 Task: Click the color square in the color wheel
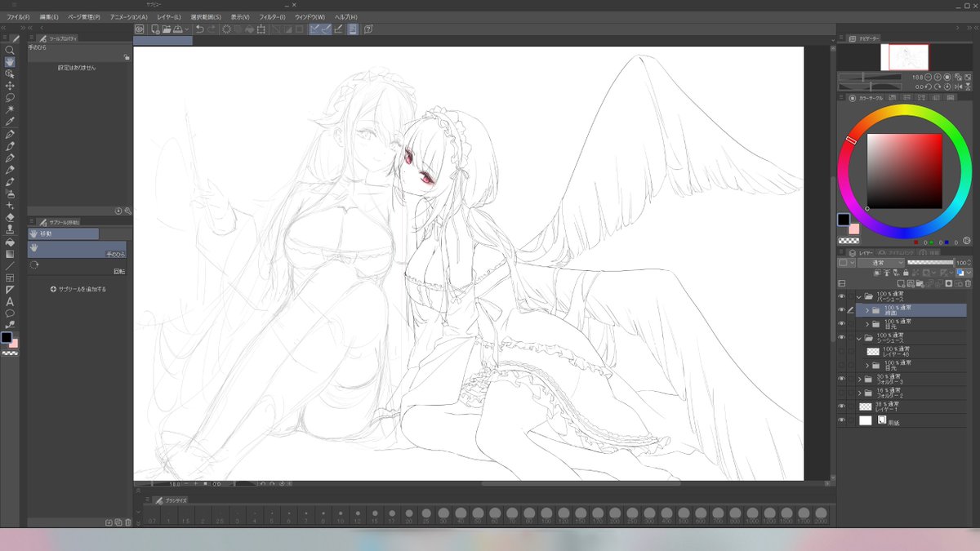(904, 171)
